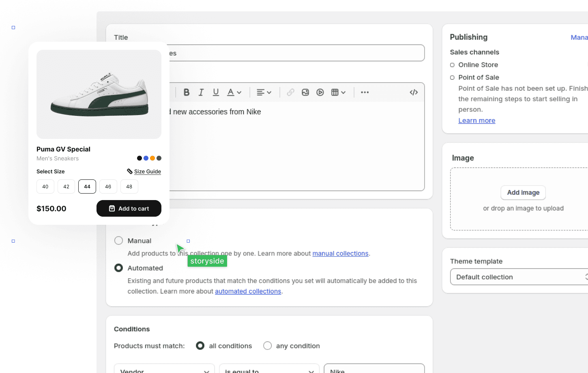Open the text color dropdown
Screen dimensions: 588x373
(x=234, y=92)
